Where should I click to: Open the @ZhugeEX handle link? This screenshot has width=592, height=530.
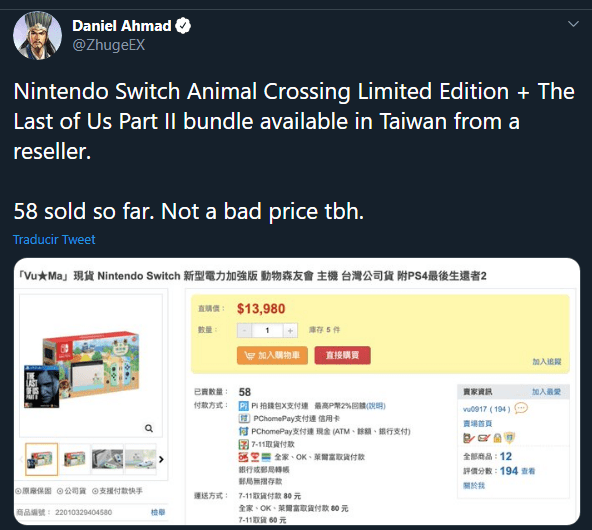pos(109,45)
